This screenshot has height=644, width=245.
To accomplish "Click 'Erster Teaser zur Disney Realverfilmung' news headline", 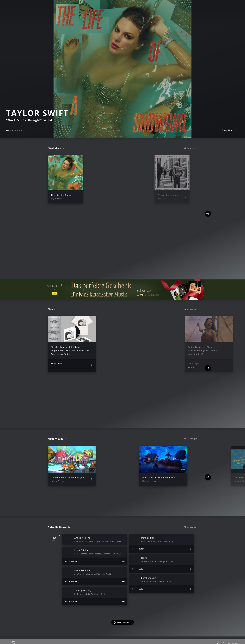I will (203, 351).
